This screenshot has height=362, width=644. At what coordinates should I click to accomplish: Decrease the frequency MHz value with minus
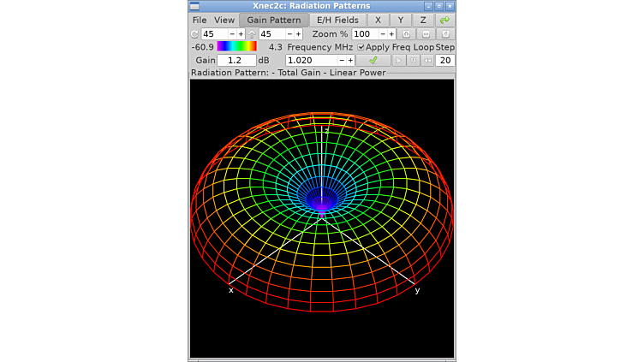pyautogui.click(x=342, y=61)
